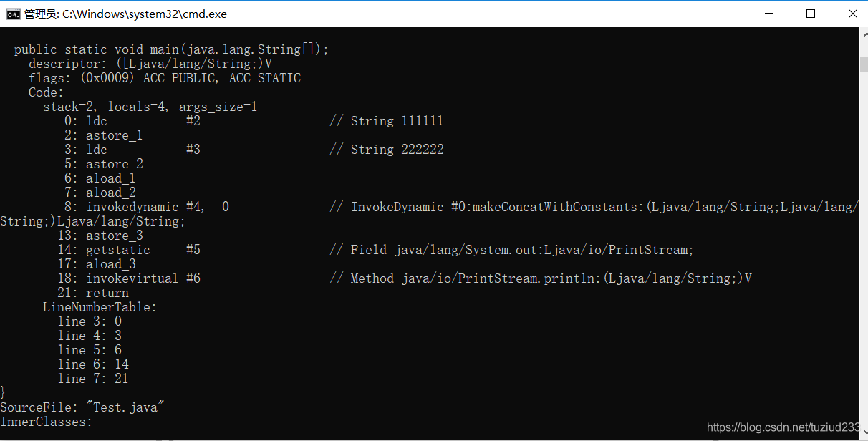868x441 pixels.
Task: Click the InnerClasses line
Action: pyautogui.click(x=47, y=422)
